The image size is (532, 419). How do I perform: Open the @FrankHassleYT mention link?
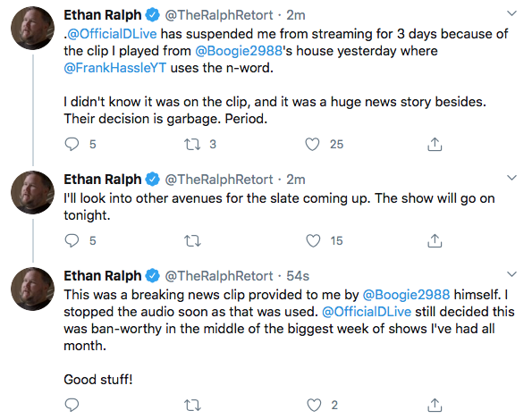(x=115, y=68)
